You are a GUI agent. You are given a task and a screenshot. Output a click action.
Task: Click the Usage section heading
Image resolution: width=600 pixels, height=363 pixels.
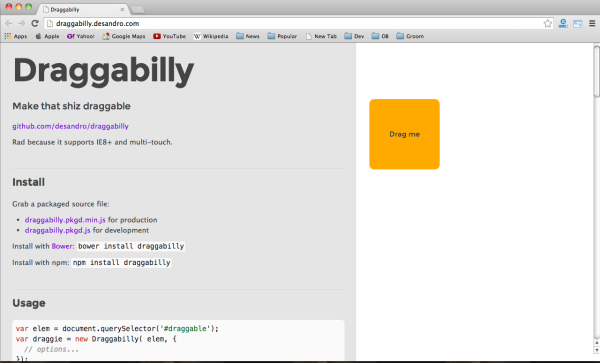(29, 303)
